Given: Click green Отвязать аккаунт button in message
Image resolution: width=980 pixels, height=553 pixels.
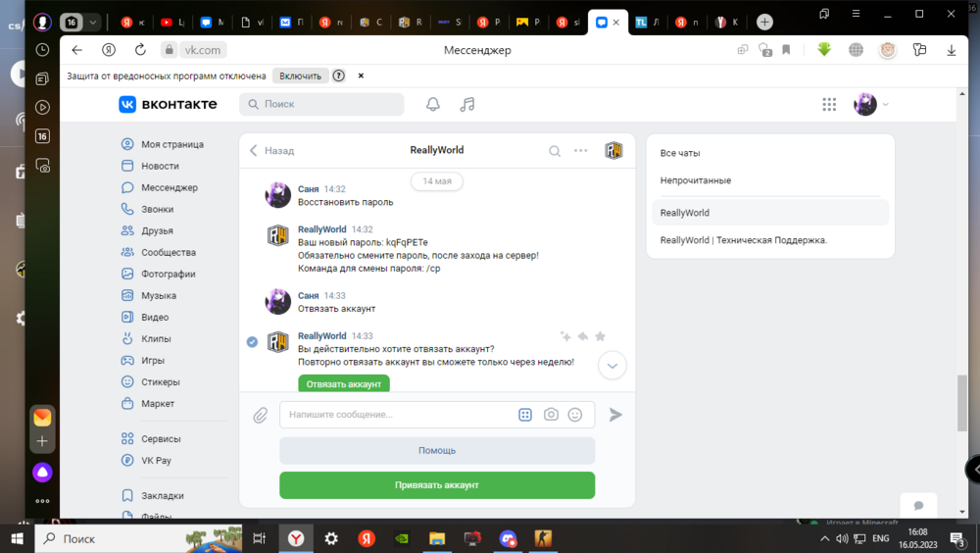Looking at the screenshot, I should (x=344, y=383).
